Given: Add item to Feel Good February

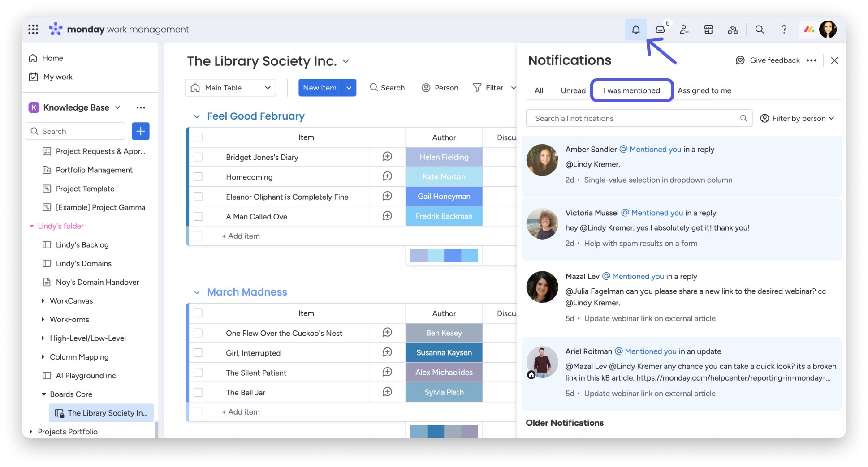Looking at the screenshot, I should click(x=241, y=236).
